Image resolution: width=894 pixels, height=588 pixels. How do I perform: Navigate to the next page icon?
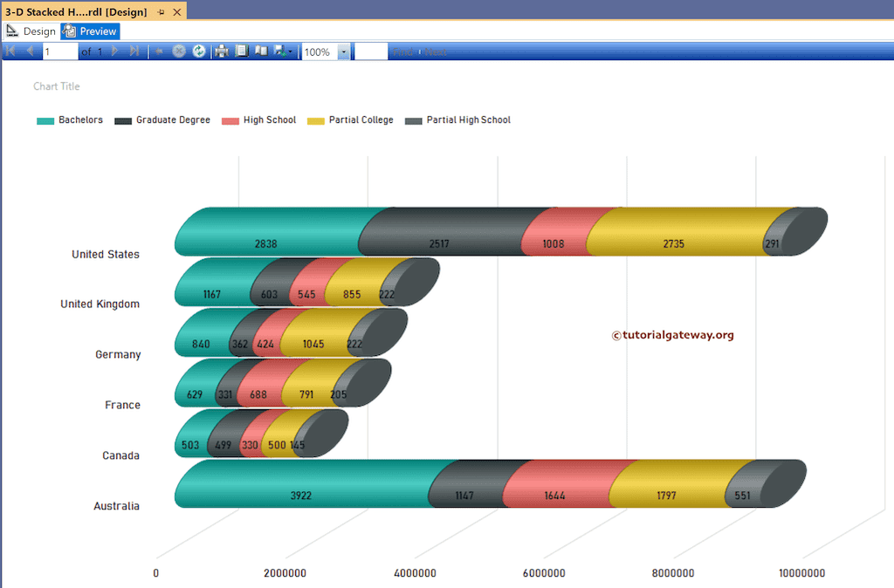click(x=113, y=51)
